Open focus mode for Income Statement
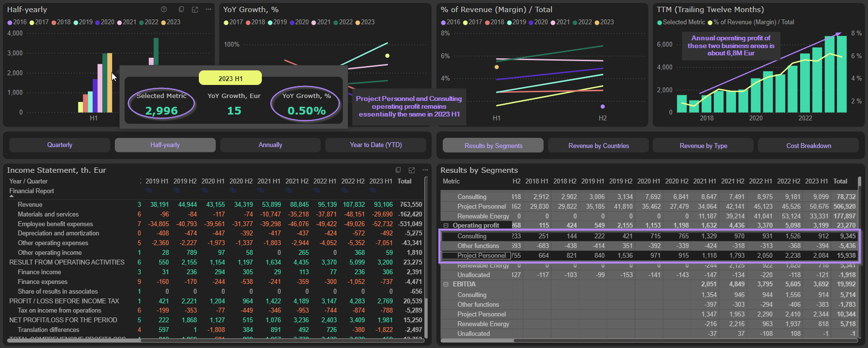This screenshot has width=868, height=348. (x=412, y=170)
